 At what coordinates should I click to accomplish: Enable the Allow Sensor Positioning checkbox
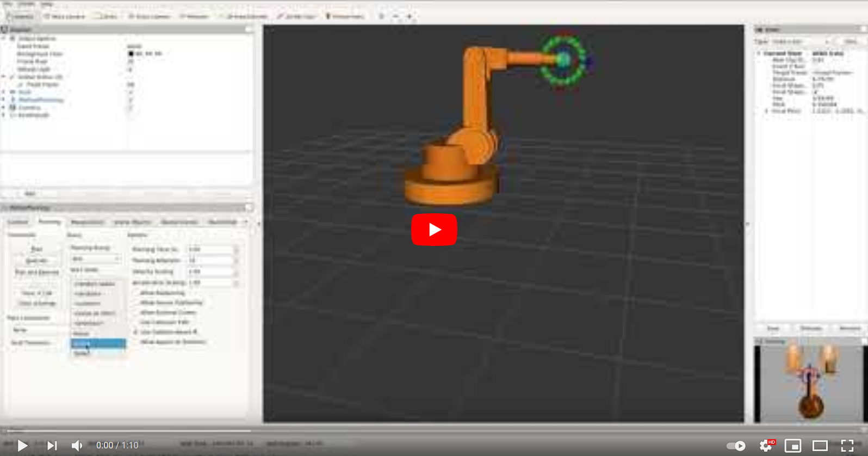[x=136, y=303]
